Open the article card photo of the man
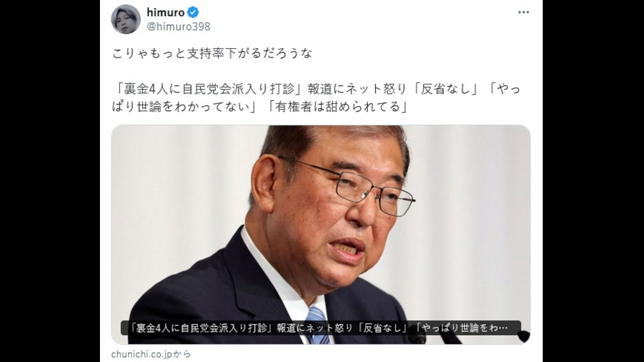Image resolution: width=644 pixels, height=362 pixels. [x=321, y=235]
